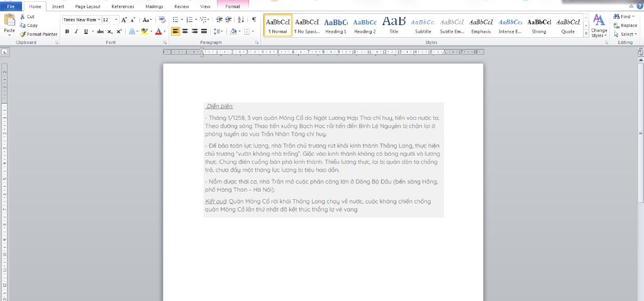Viewport: 644px width, 301px height.
Task: Open font name dropdown
Action: (99, 19)
